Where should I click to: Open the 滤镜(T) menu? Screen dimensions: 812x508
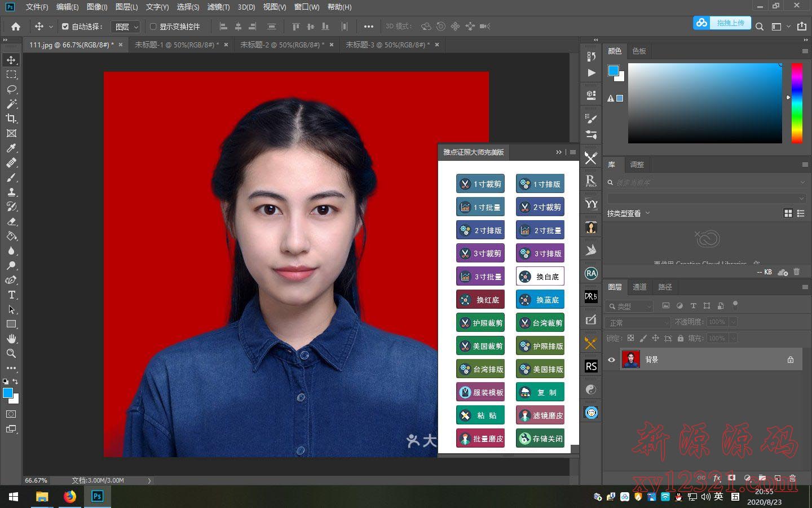[x=218, y=7]
